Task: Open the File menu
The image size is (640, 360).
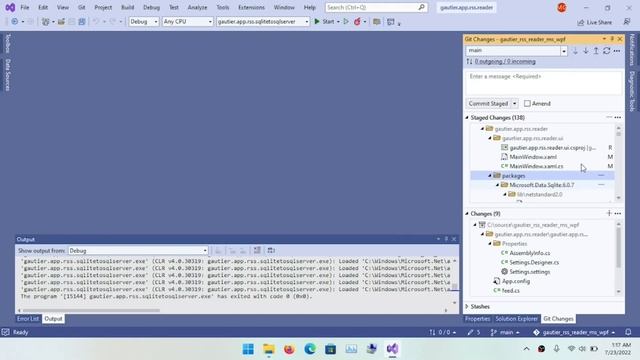Action: point(24,7)
